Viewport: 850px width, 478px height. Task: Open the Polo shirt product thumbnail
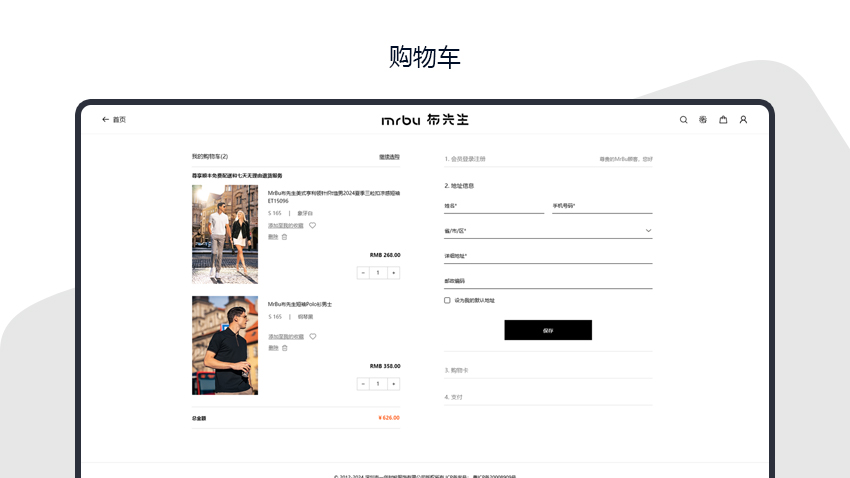225,345
